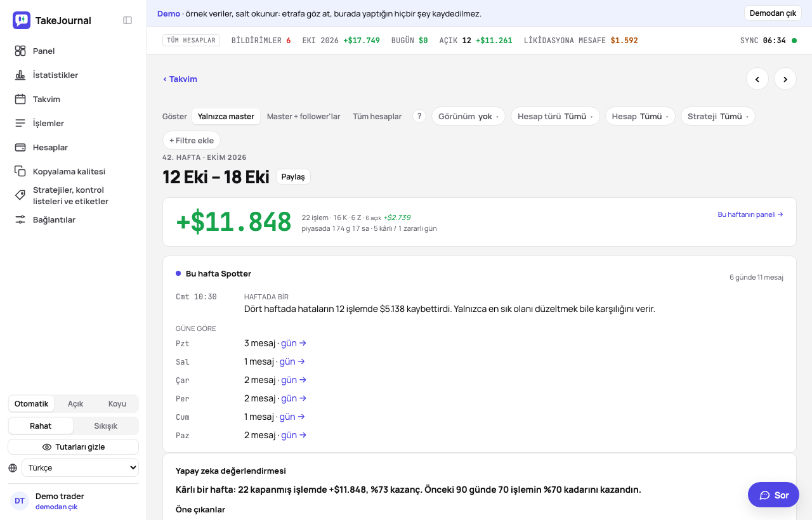Click the TÜM HESAPLAR badge
Screen dimensions: 812x520
pyautogui.click(x=191, y=41)
